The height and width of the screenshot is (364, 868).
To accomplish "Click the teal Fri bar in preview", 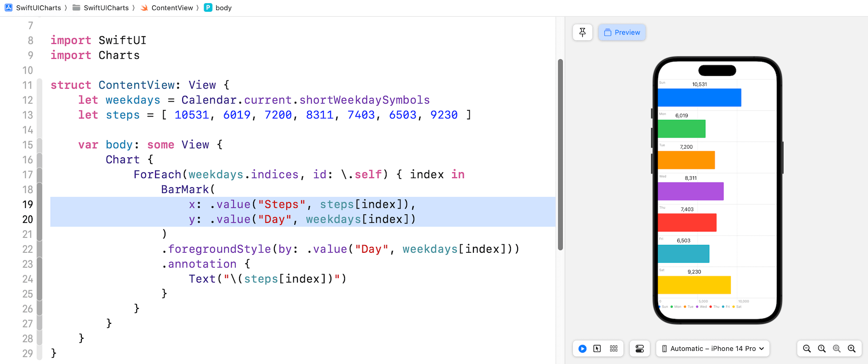I will 684,254.
